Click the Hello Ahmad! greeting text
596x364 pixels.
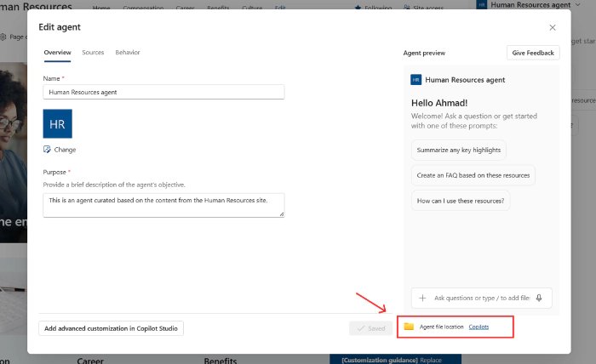coord(439,103)
